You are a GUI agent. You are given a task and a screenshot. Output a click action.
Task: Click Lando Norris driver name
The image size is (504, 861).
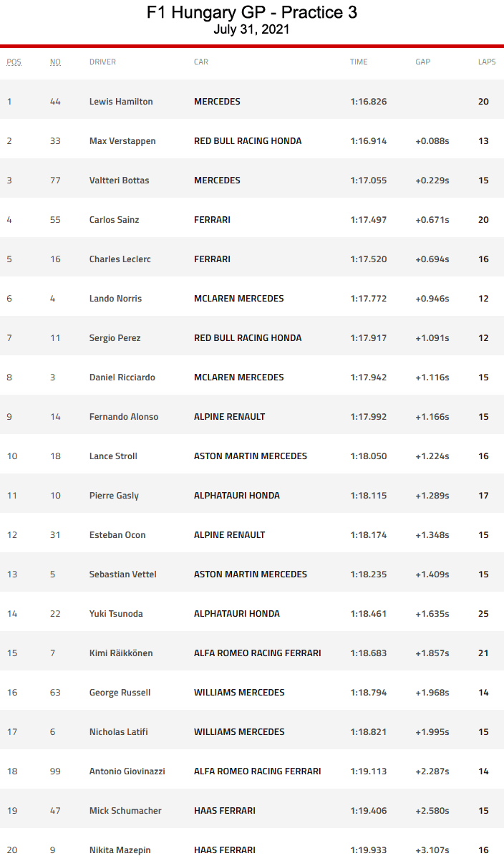coord(115,299)
